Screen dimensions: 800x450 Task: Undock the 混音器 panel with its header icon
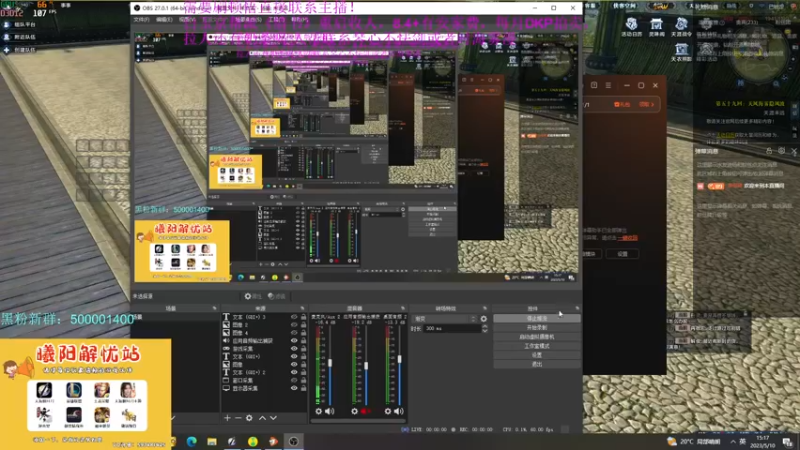[x=403, y=308]
